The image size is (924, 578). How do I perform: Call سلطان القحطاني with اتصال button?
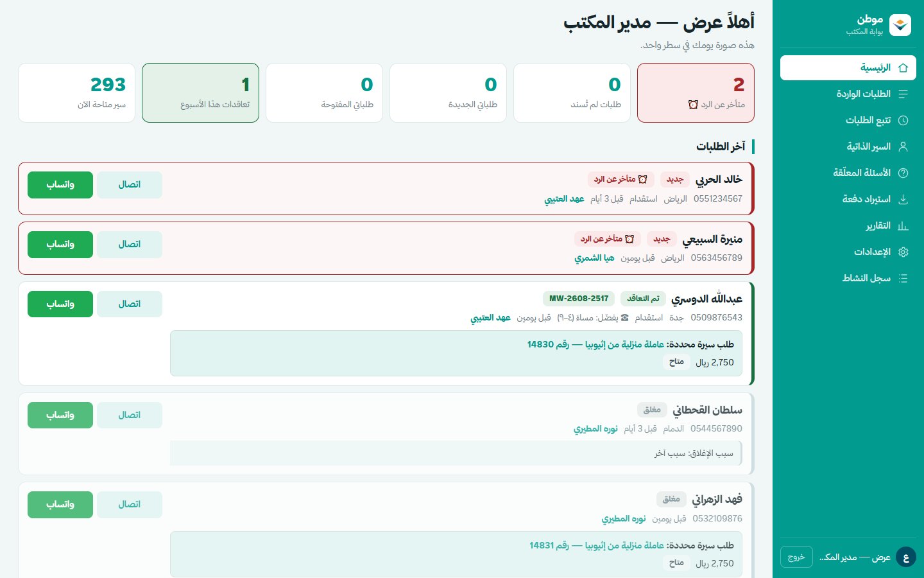click(x=130, y=416)
